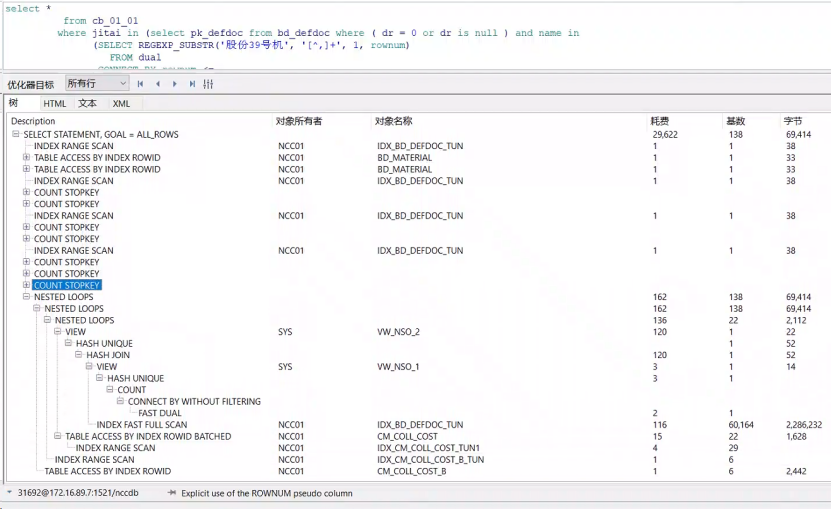This screenshot has height=509, width=831.
Task: Switch to the XML tab
Action: [x=121, y=103]
